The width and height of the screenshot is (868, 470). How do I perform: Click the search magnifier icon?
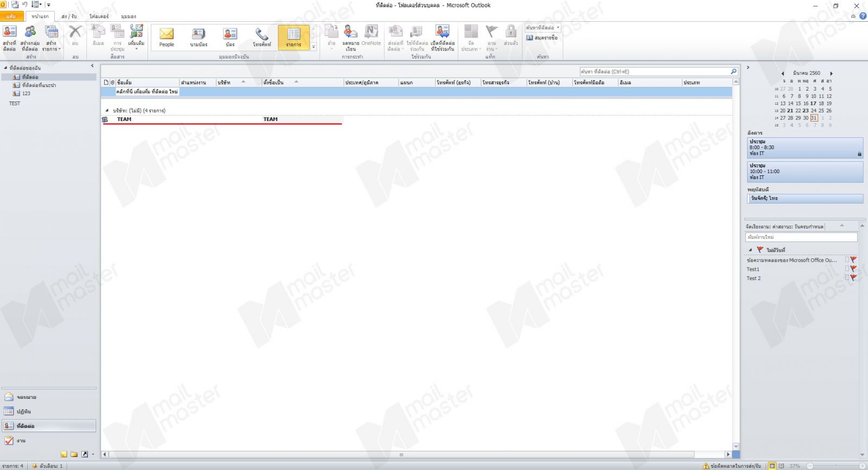pos(733,72)
